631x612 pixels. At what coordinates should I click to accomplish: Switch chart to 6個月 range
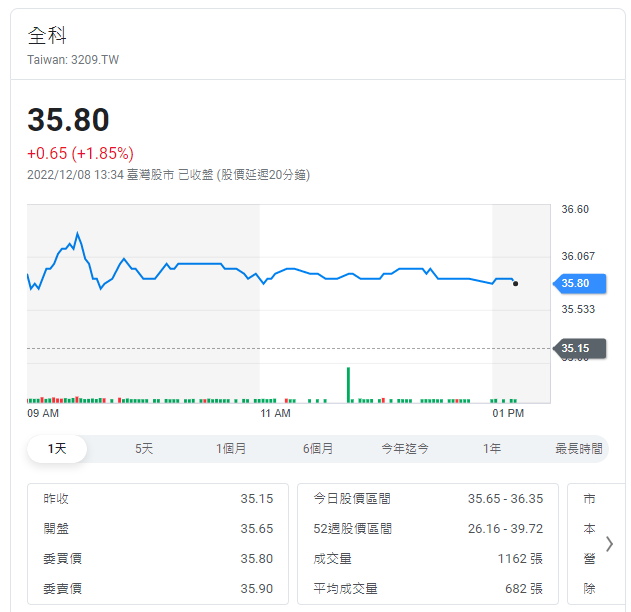(318, 449)
